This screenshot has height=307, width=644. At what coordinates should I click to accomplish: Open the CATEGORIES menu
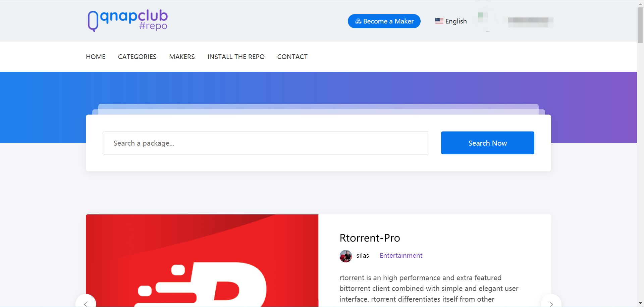pos(137,57)
